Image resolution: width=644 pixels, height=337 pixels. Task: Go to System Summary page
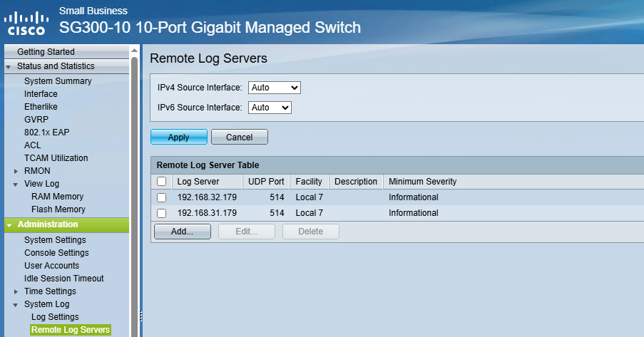(x=58, y=81)
